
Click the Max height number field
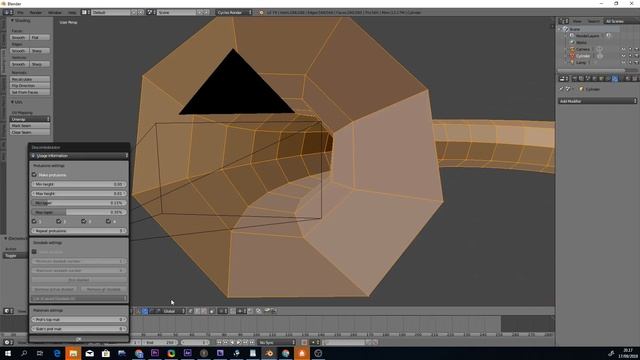[x=79, y=193]
